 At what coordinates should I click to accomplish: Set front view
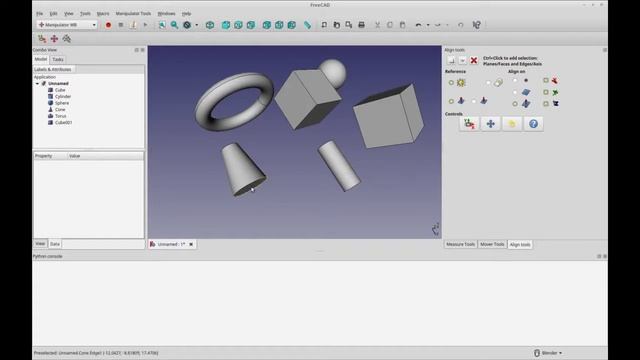point(226,25)
